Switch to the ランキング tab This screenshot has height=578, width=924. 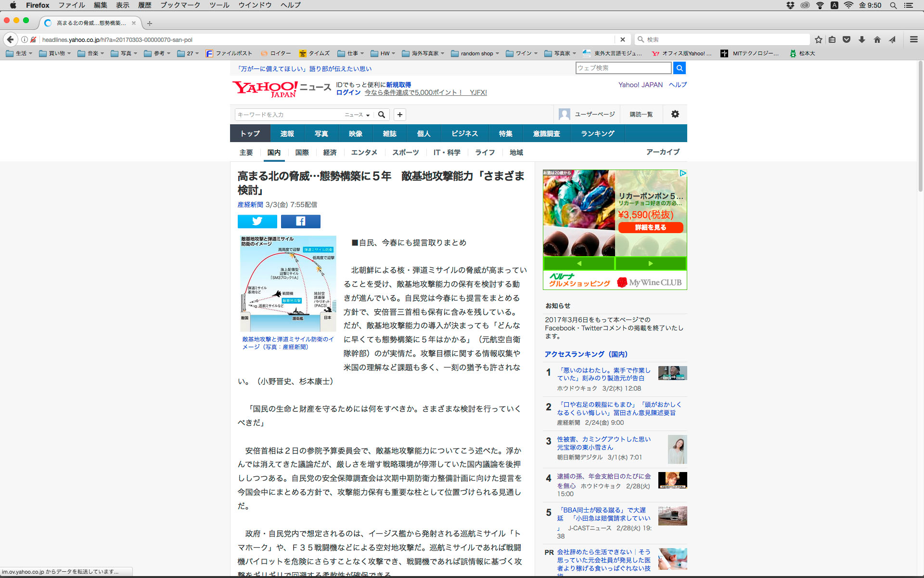click(x=597, y=133)
